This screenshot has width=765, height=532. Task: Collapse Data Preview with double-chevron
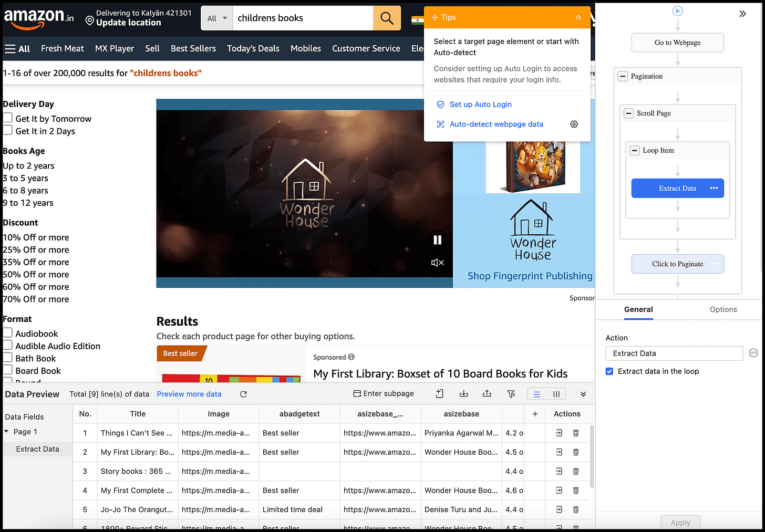point(583,394)
